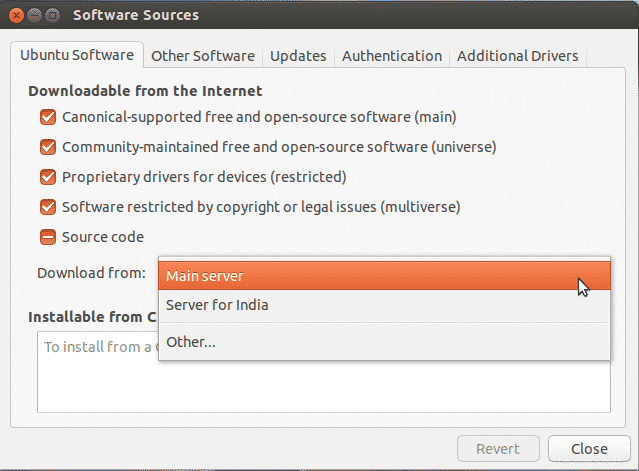This screenshot has height=471, width=639.
Task: Switch to the Other Software tab
Action: pos(203,56)
